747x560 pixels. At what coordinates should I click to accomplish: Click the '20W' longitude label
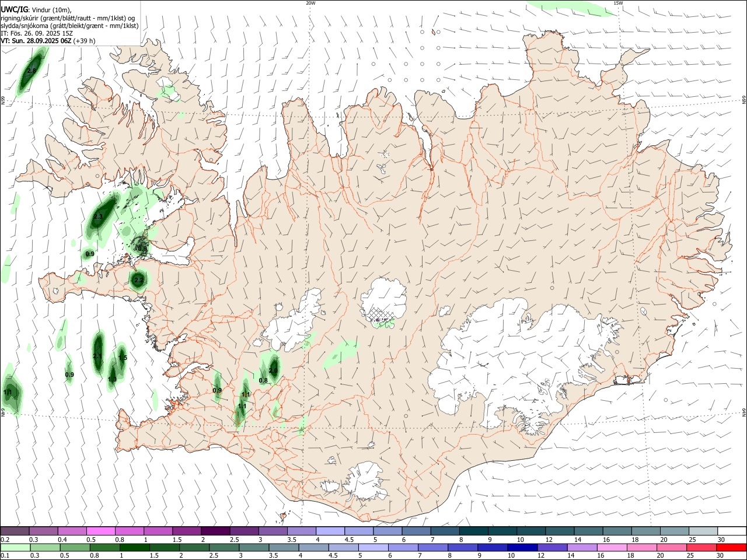[310, 3]
